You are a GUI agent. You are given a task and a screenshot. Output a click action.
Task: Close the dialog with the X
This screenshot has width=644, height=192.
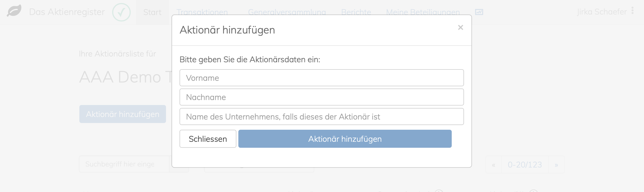click(460, 28)
